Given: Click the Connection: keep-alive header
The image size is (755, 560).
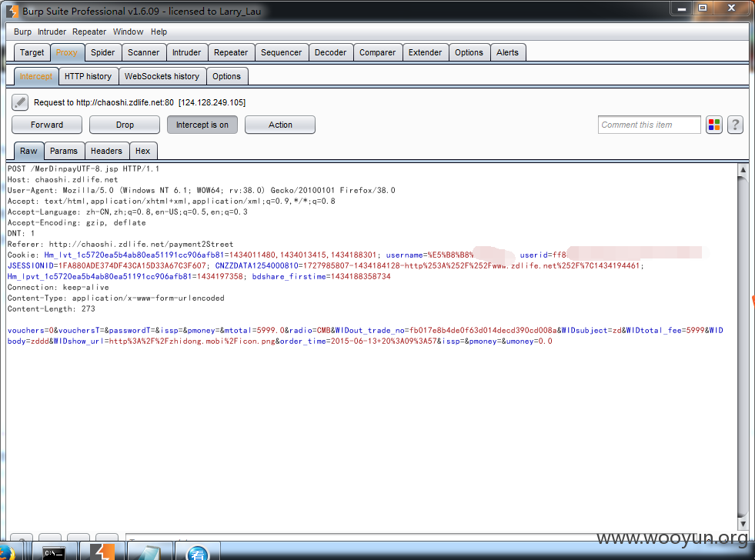Looking at the screenshot, I should tap(58, 287).
